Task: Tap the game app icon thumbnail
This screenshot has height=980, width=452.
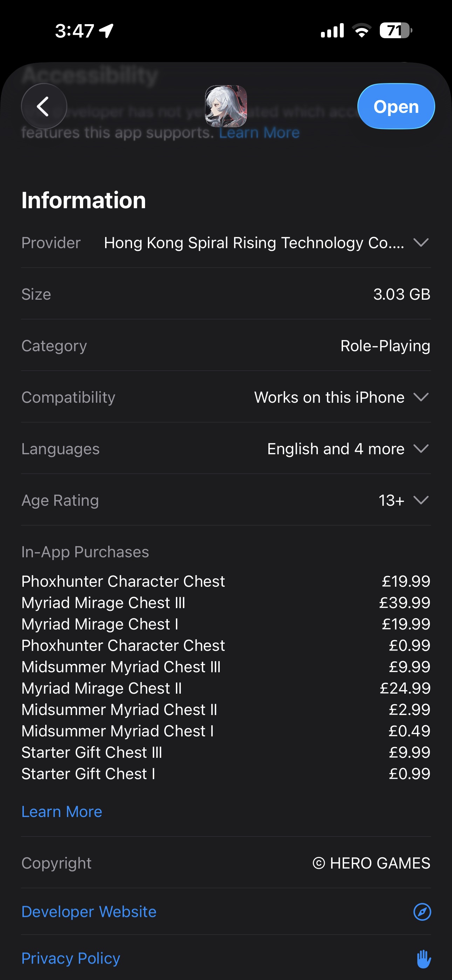Action: click(226, 106)
